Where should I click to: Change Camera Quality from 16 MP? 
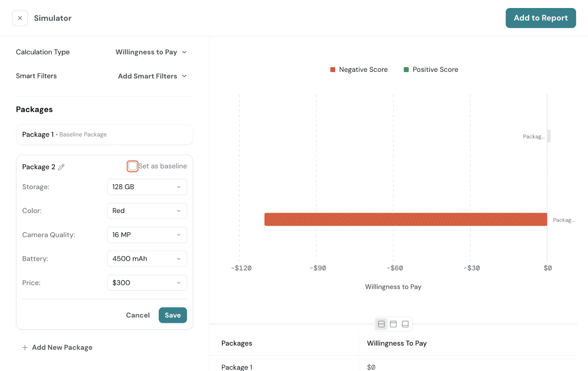click(147, 235)
